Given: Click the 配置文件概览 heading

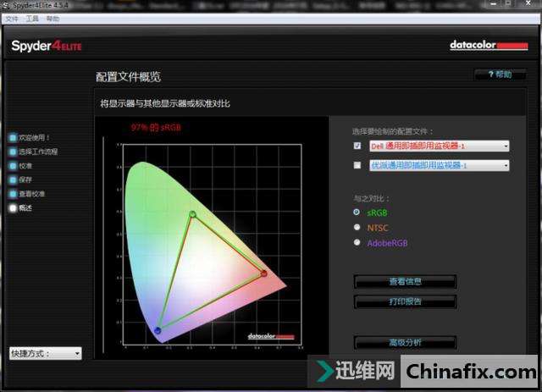Looking at the screenshot, I should pos(128,77).
